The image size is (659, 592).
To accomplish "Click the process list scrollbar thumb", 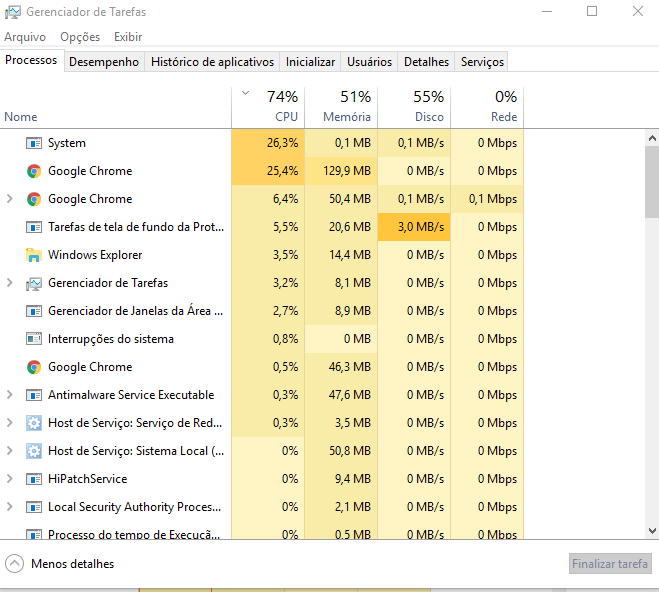I will pos(652,182).
